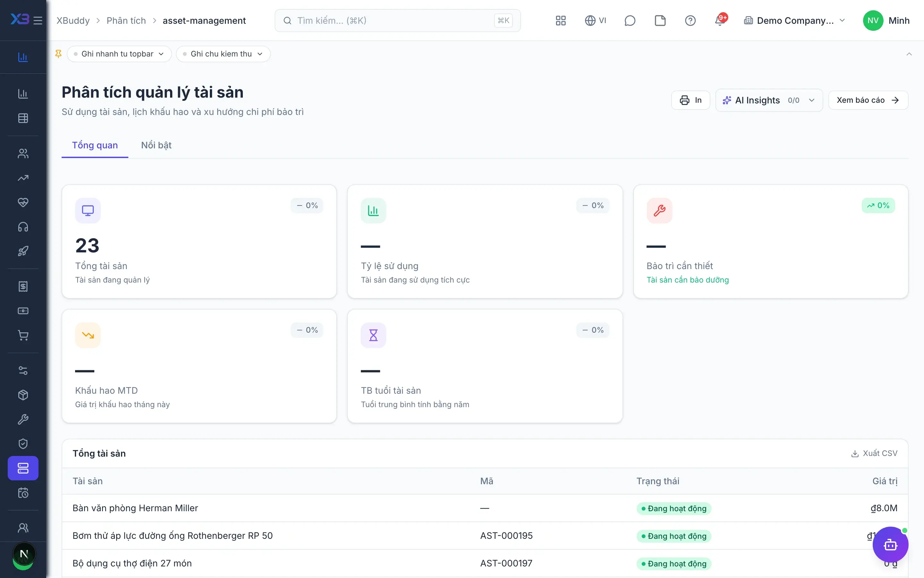Open the apps grid icon in topbar
The width and height of the screenshot is (924, 578).
point(560,21)
